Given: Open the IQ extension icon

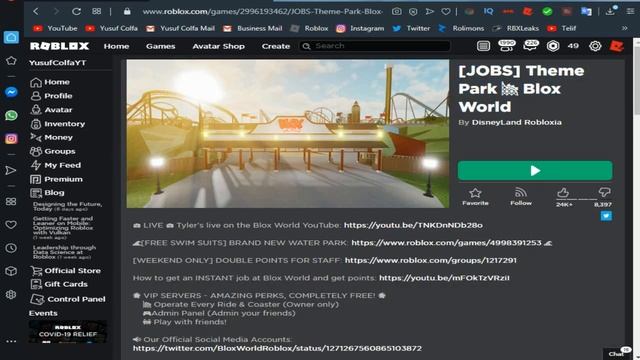Looking at the screenshot, I should click(x=488, y=11).
